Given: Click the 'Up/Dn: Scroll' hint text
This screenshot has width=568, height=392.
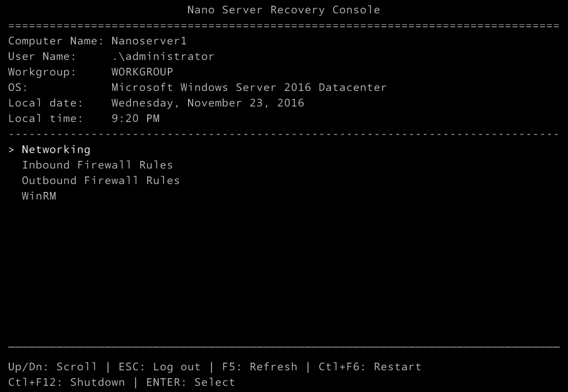Looking at the screenshot, I should click(x=49, y=367).
